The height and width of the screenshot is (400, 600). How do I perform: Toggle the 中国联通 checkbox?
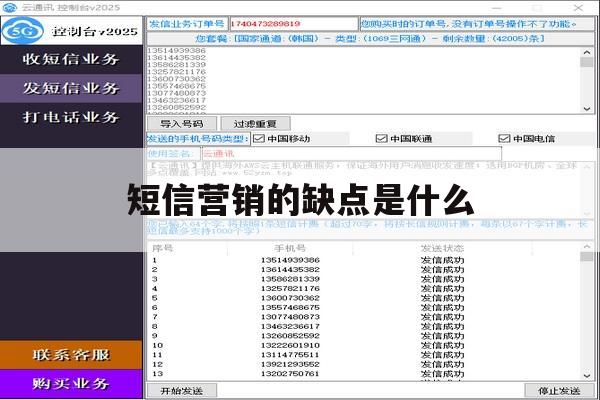point(382,139)
